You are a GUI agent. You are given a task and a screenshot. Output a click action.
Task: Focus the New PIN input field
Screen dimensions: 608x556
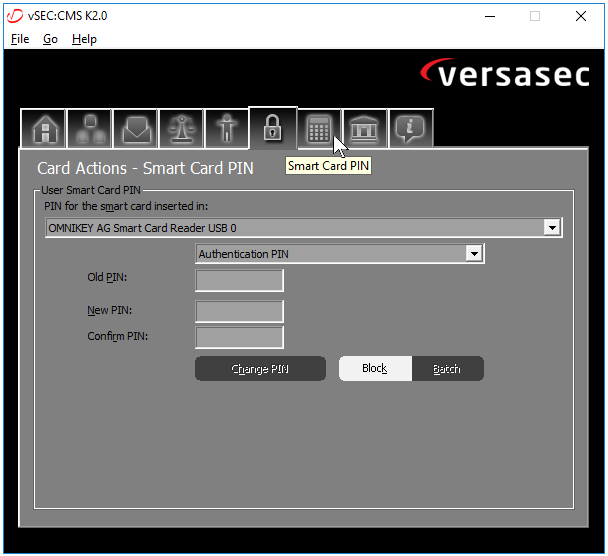click(240, 311)
